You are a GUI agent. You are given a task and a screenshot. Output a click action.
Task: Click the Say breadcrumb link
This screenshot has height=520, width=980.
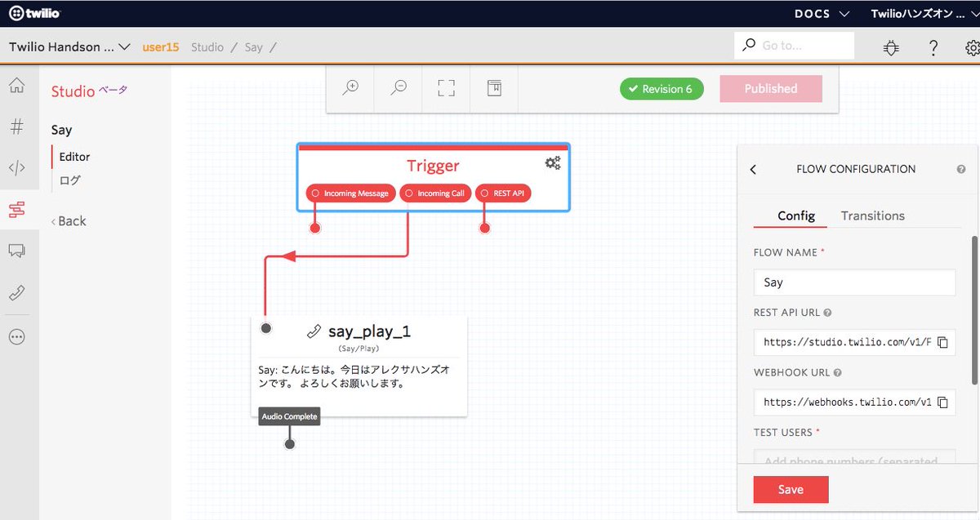(254, 47)
